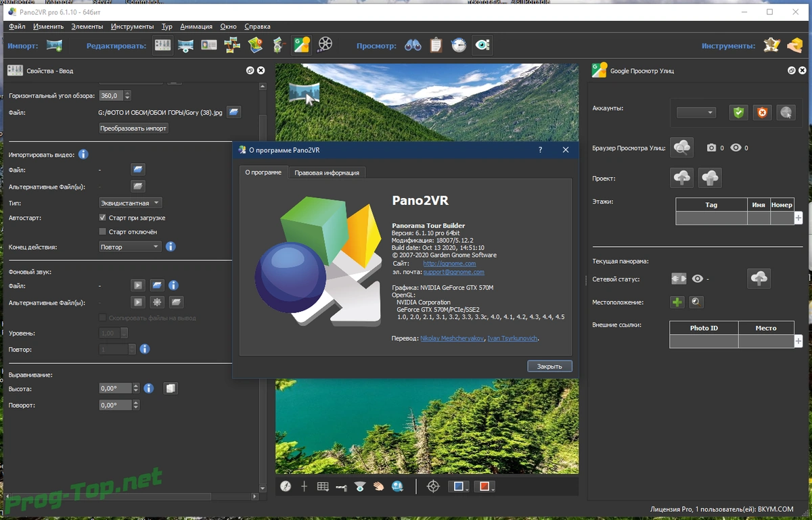The width and height of the screenshot is (812, 520).
Task: Open the Справка menu
Action: pyautogui.click(x=257, y=26)
